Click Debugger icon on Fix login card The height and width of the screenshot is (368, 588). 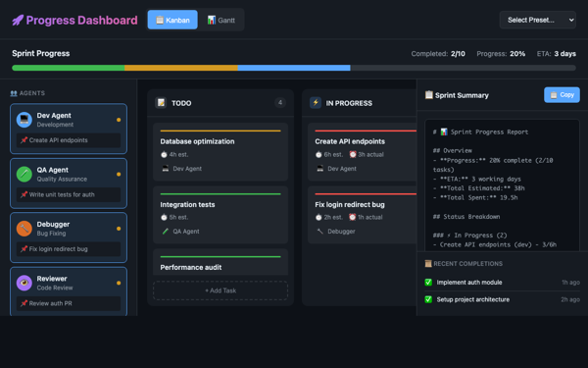[319, 232]
